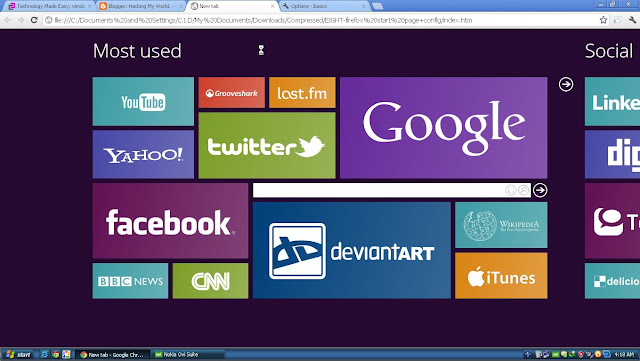Open the Yahoo! tile

143,154
